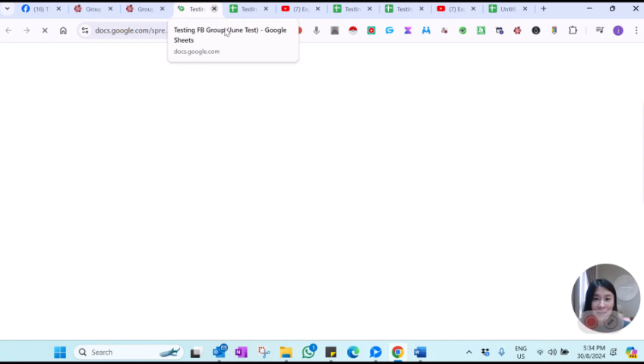
Task: Click the pencil button on webcam bubble
Action: coord(611,322)
